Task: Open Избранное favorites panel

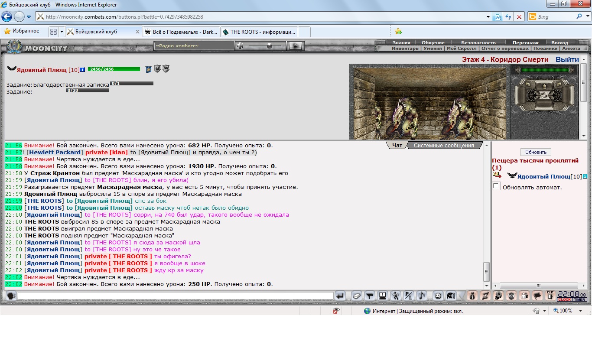Action: pos(22,31)
